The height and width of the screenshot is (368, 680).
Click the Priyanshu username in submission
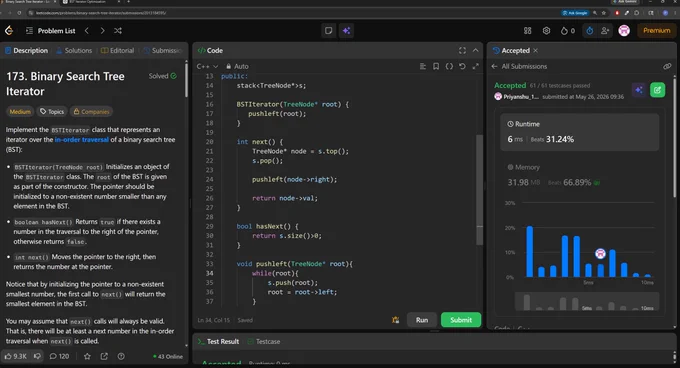click(520, 97)
